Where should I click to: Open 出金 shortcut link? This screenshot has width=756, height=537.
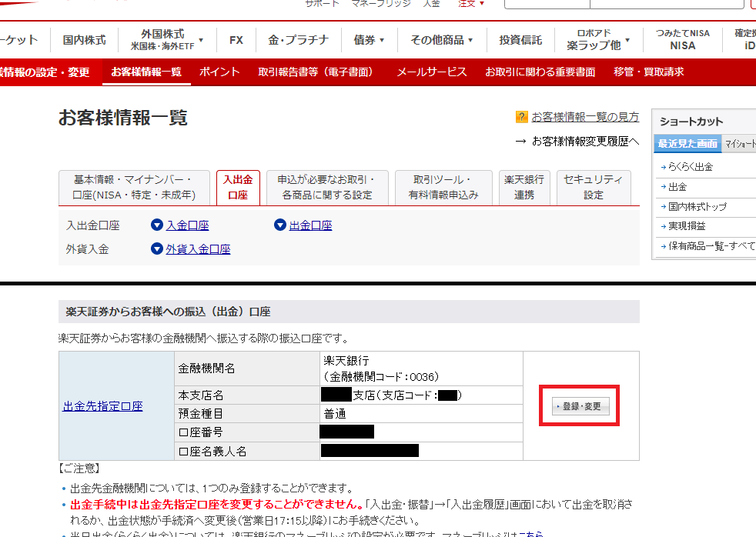click(x=677, y=186)
